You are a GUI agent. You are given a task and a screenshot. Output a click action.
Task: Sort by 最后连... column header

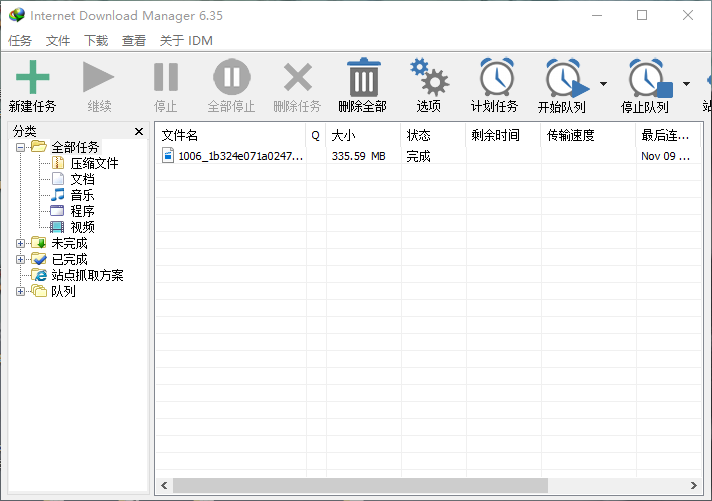(669, 135)
